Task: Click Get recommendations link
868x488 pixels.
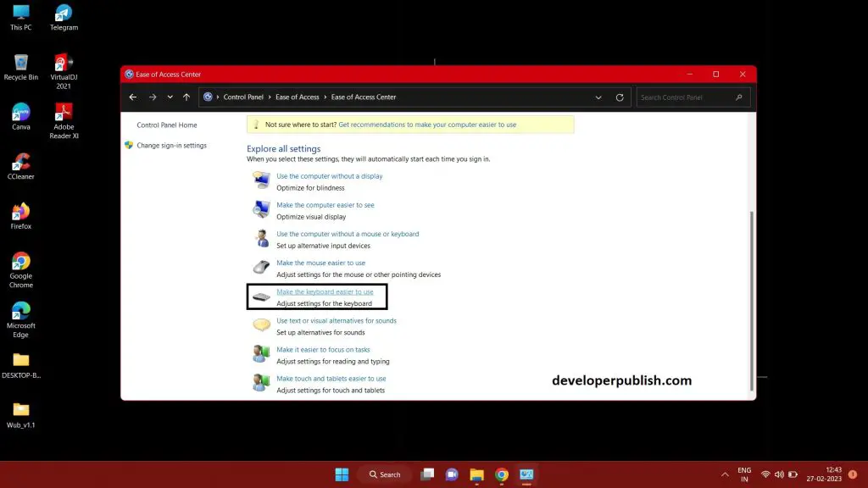Action: click(427, 125)
